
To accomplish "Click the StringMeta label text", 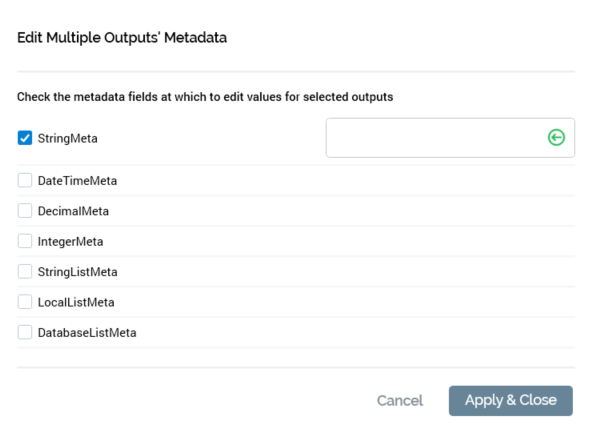I will (x=68, y=138).
